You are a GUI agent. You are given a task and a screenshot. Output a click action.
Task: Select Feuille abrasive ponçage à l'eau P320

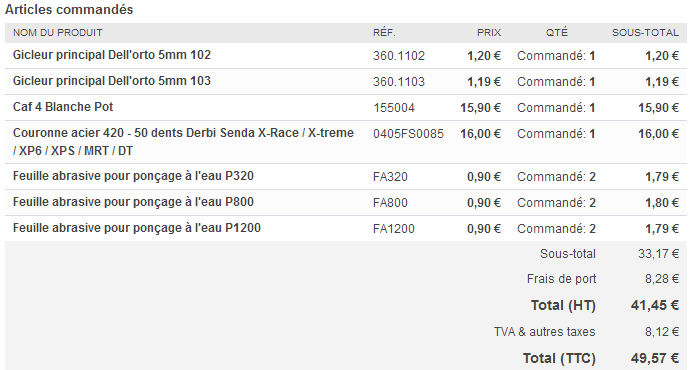[x=133, y=176]
